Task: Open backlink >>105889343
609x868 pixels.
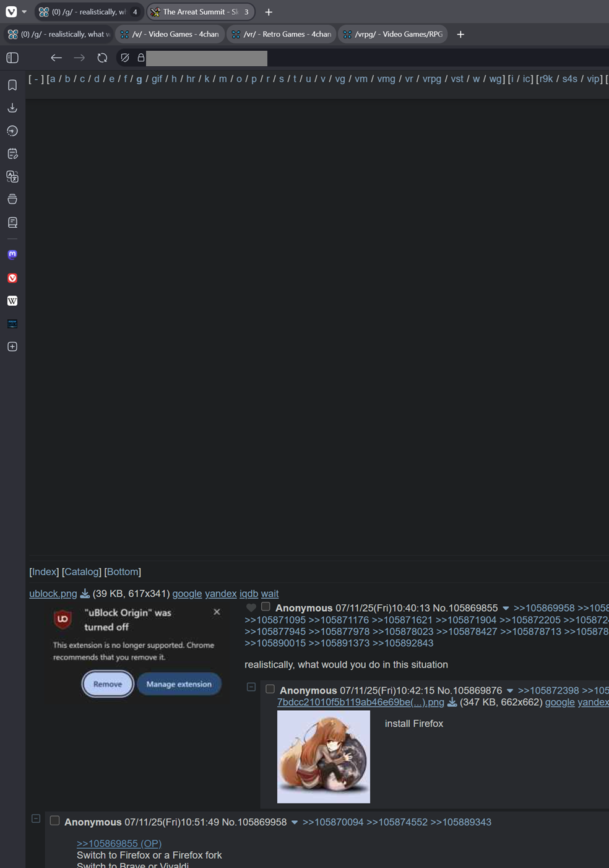Action: [x=460, y=822]
